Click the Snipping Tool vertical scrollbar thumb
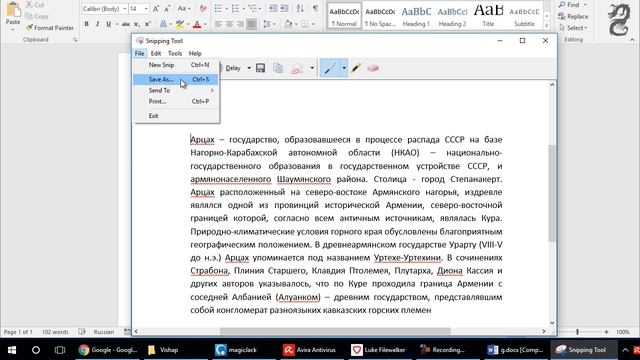 (552, 193)
